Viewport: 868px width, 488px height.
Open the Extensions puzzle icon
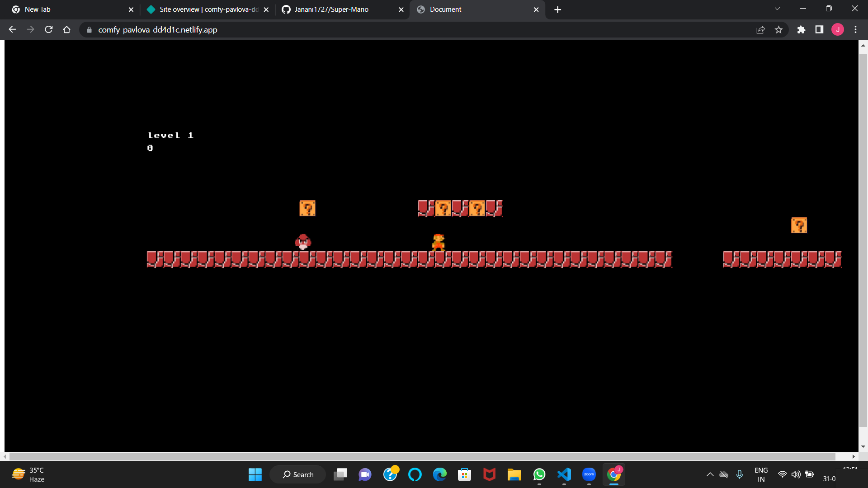click(x=801, y=29)
